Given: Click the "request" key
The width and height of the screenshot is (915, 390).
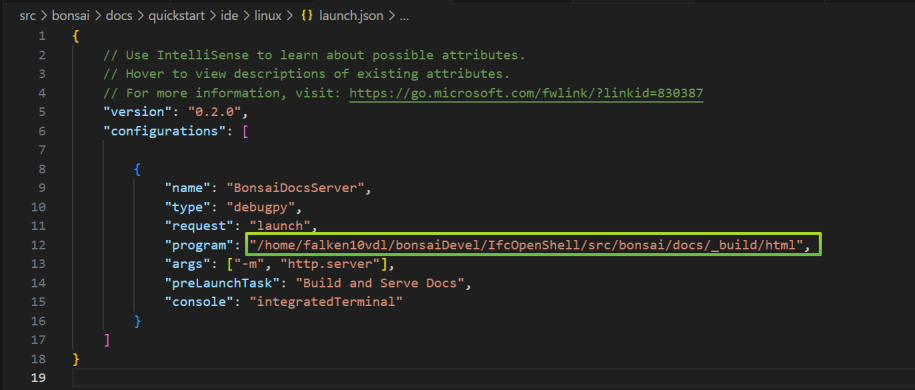Looking at the screenshot, I should coord(200,225).
